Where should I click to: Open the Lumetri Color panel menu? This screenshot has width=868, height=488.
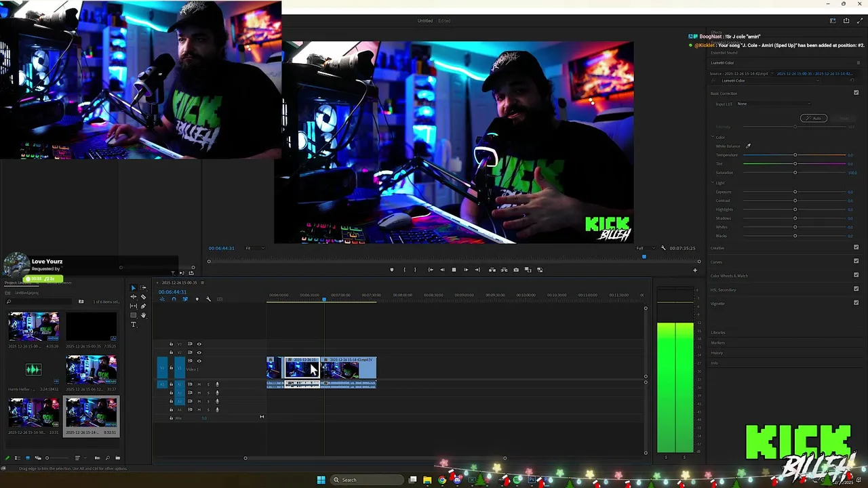[x=859, y=62]
